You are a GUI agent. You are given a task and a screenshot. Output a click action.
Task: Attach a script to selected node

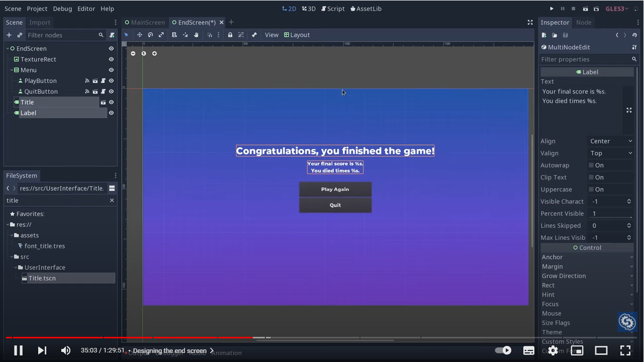pyautogui.click(x=112, y=35)
